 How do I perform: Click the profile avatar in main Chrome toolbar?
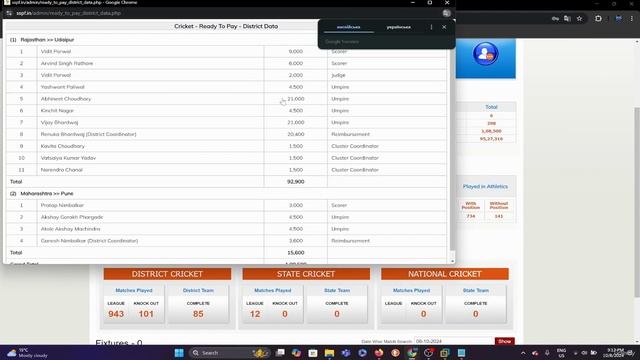click(x=618, y=18)
